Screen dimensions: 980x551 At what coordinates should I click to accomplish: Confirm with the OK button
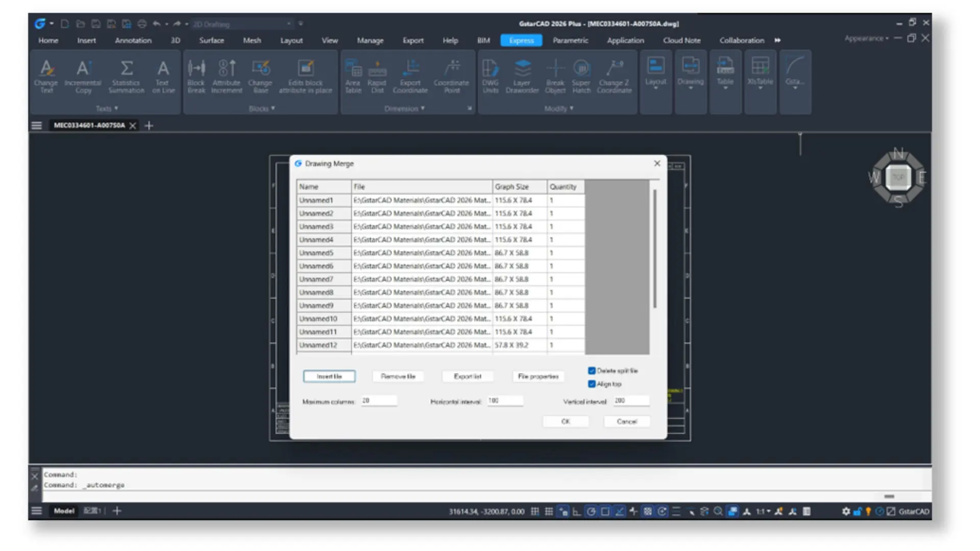566,422
